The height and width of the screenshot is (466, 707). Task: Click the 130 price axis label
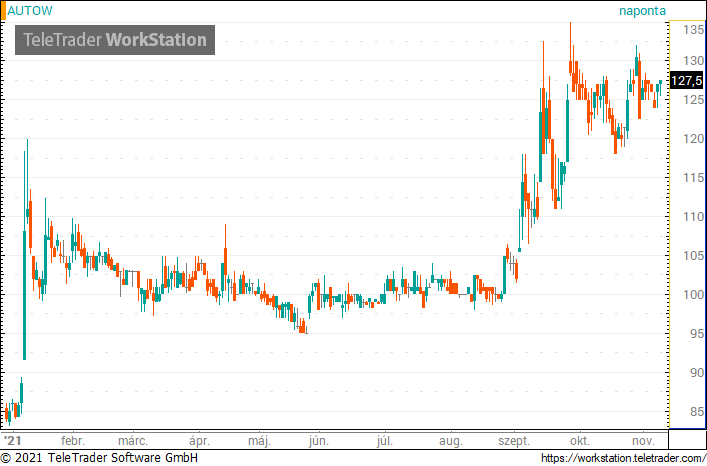click(x=693, y=60)
